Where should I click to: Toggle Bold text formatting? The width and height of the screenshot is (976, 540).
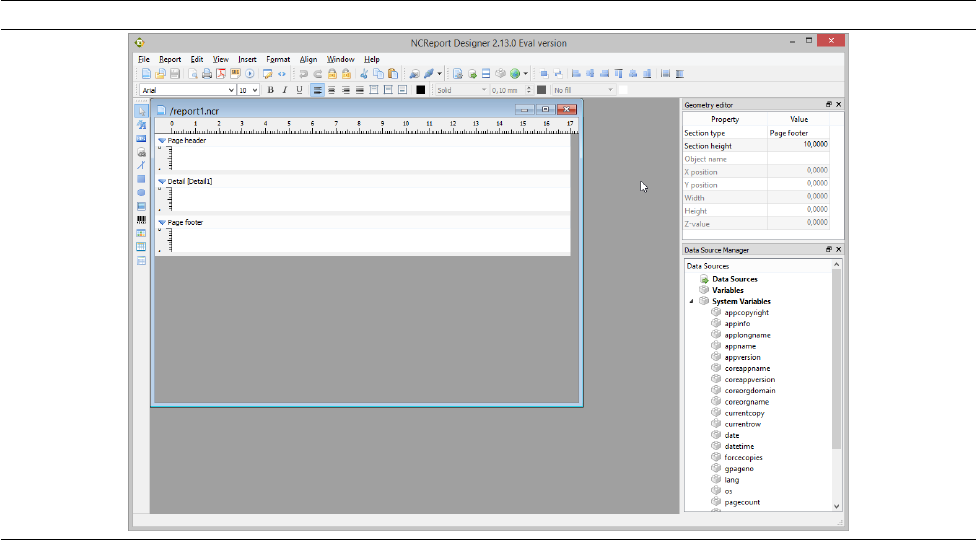pyautogui.click(x=270, y=90)
